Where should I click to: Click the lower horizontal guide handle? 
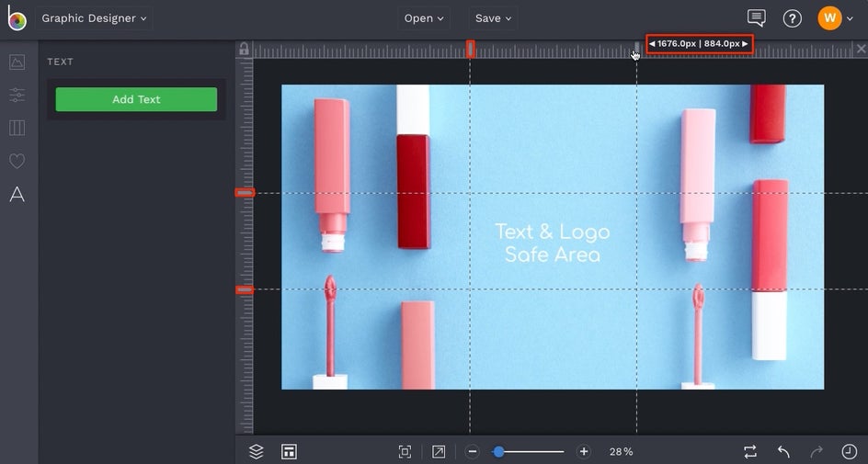pos(245,289)
